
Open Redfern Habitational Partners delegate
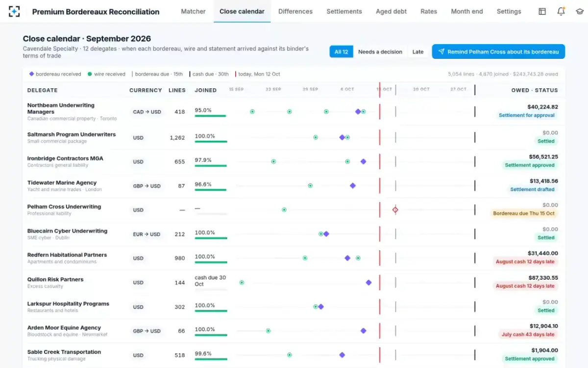(x=67, y=255)
